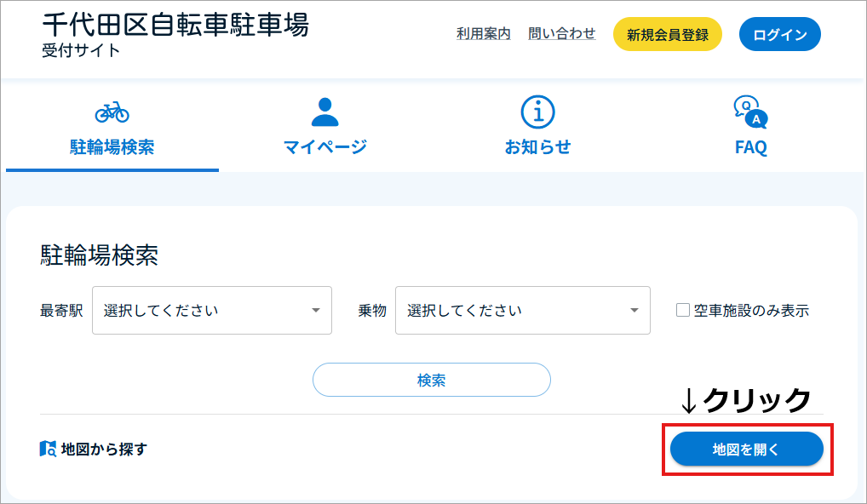Switch to the マイページ tab
Viewport: 867px width, 504px height.
[325, 126]
